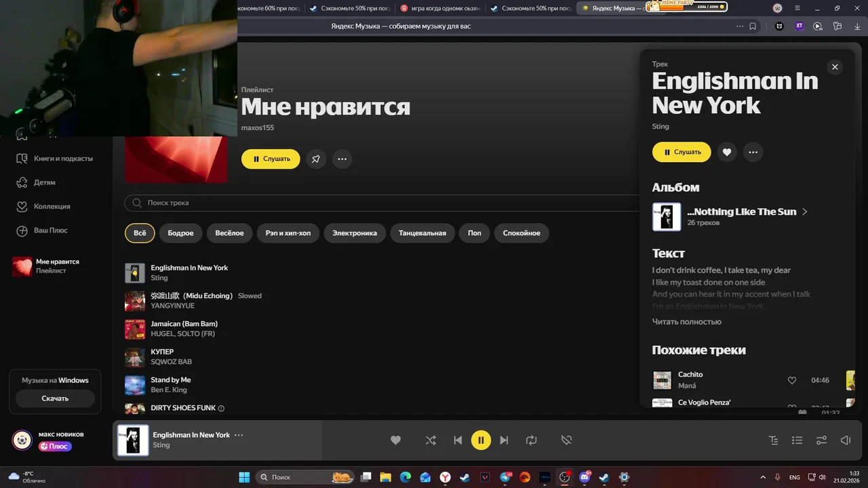This screenshot has width=868, height=488.
Task: Open Discord from the taskbar
Action: (x=584, y=477)
